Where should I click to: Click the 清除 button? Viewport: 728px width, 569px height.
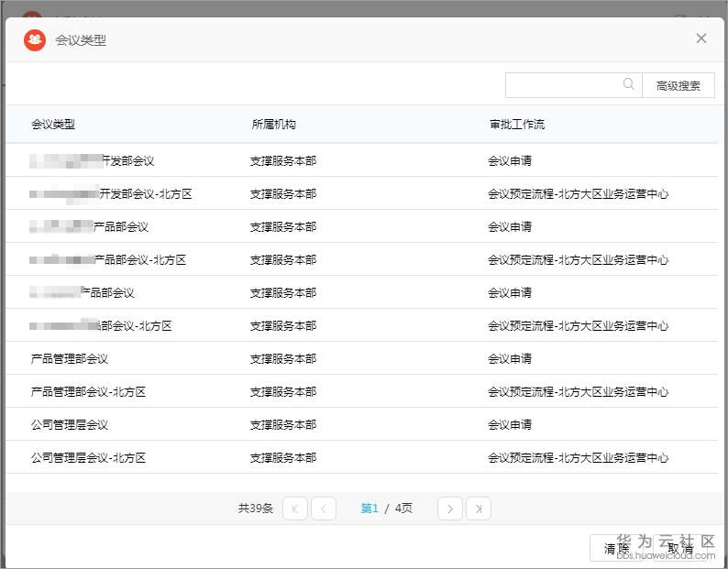(616, 549)
